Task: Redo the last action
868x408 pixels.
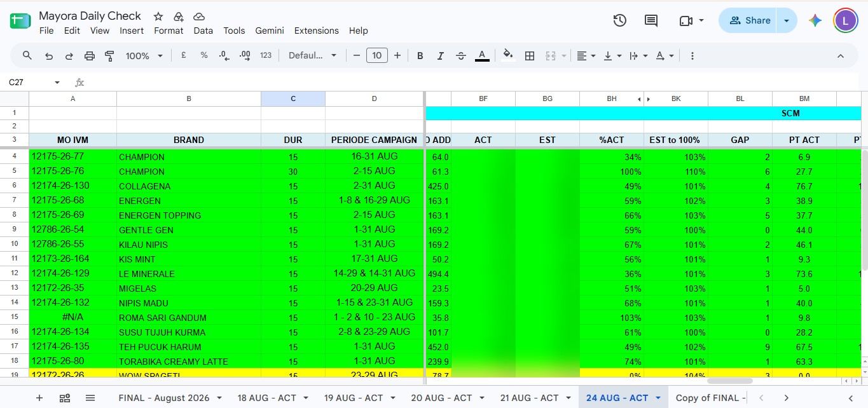Action: tap(69, 56)
